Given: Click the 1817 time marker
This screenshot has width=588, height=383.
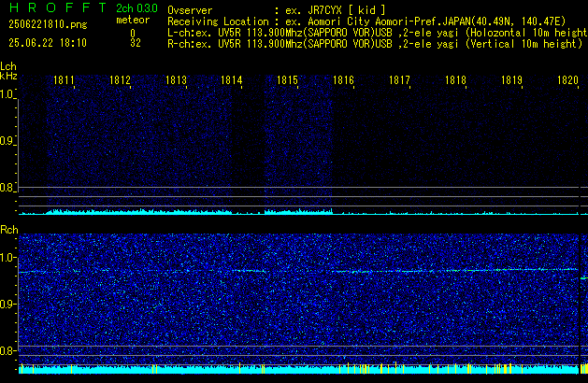Looking at the screenshot, I should point(399,80).
